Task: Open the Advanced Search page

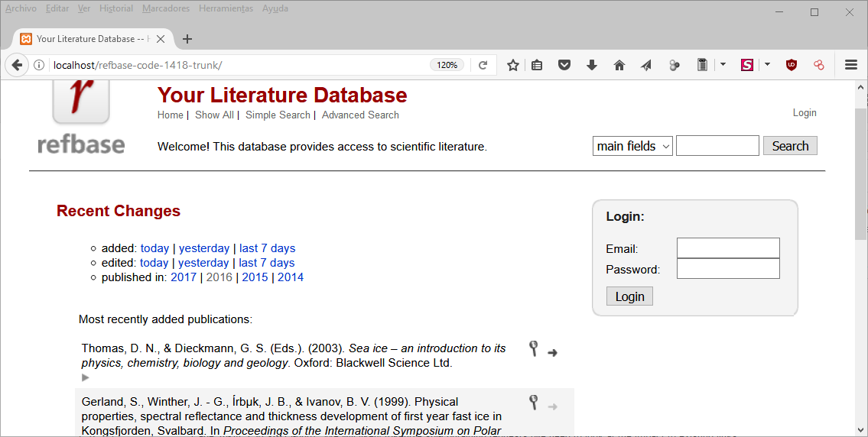Action: (x=360, y=115)
